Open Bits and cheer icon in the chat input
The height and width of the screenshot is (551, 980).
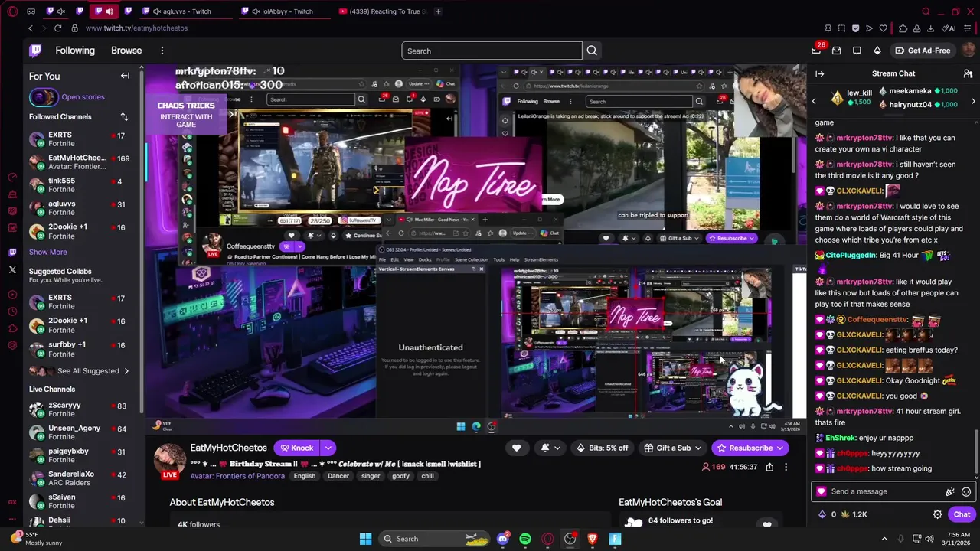pyautogui.click(x=949, y=492)
